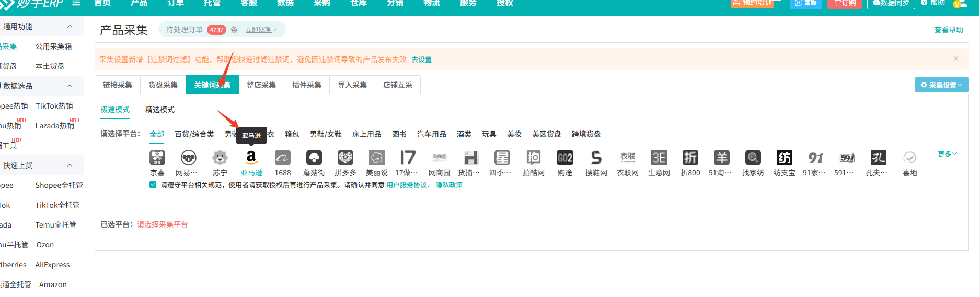Select the 拼多多 platform icon

pyautogui.click(x=345, y=158)
